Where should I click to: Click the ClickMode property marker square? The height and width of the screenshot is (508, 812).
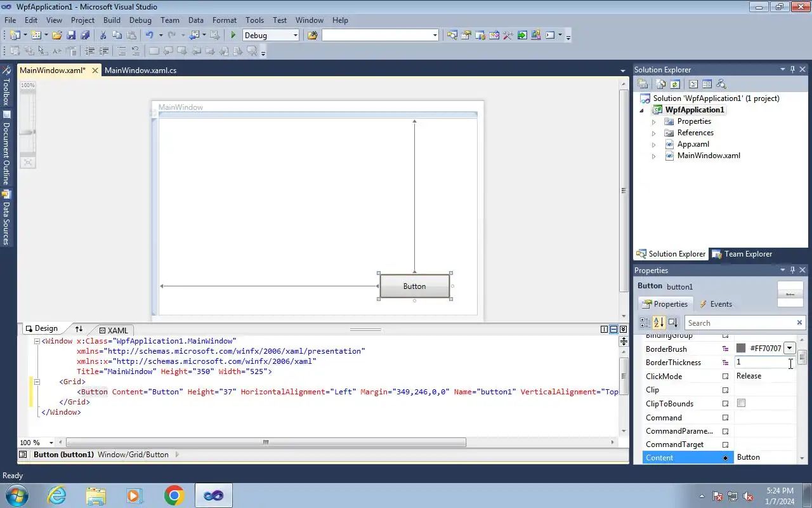pos(726,377)
